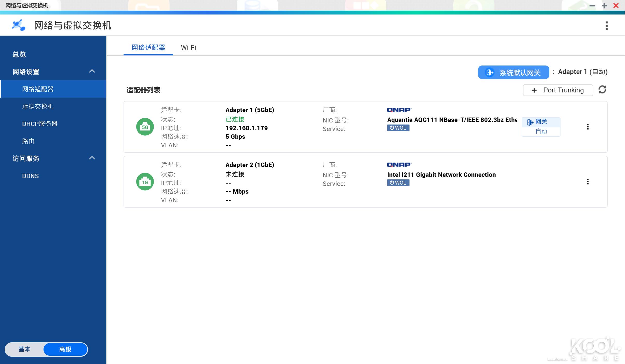The height and width of the screenshot is (364, 625).
Task: Enable WOL for Adapter 1
Action: pyautogui.click(x=398, y=128)
